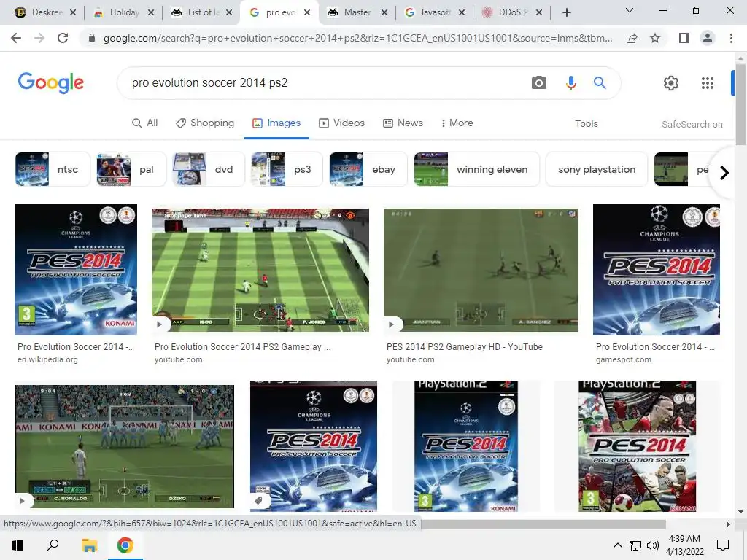Image resolution: width=747 pixels, height=560 pixels.
Task: Open Chrome three-dot menu
Action: coord(731,38)
